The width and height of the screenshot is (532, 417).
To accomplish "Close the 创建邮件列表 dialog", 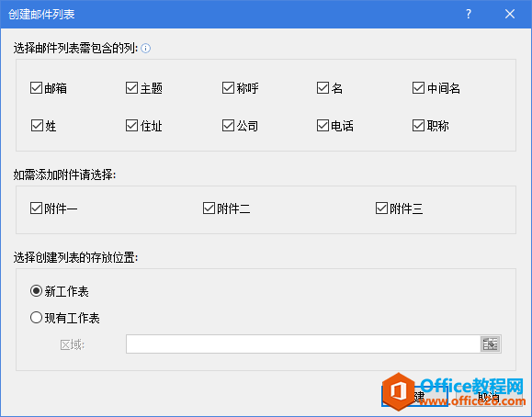I will [x=510, y=14].
